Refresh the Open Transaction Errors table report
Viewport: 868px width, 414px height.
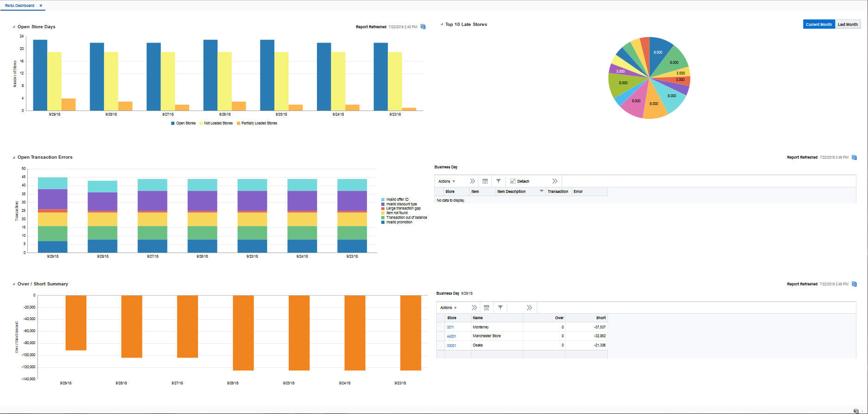click(x=854, y=157)
